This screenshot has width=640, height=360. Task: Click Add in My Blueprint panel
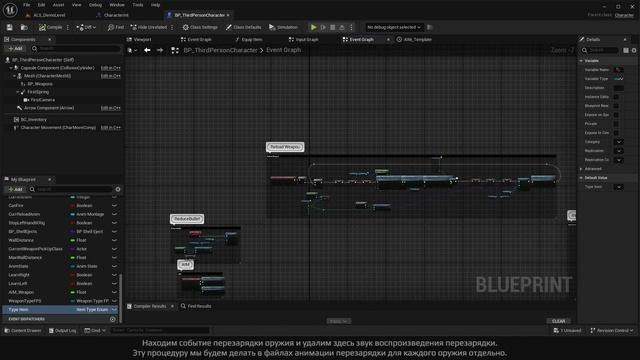[16, 189]
